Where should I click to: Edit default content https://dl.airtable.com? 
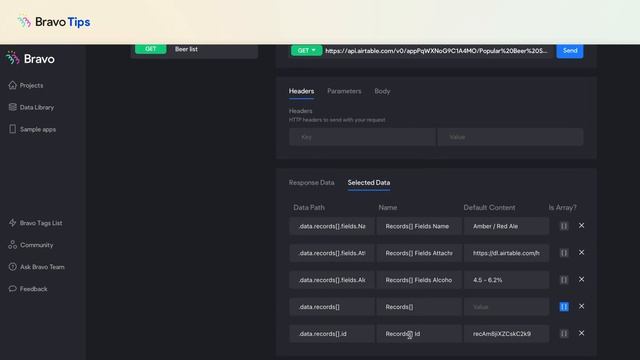[506, 253]
